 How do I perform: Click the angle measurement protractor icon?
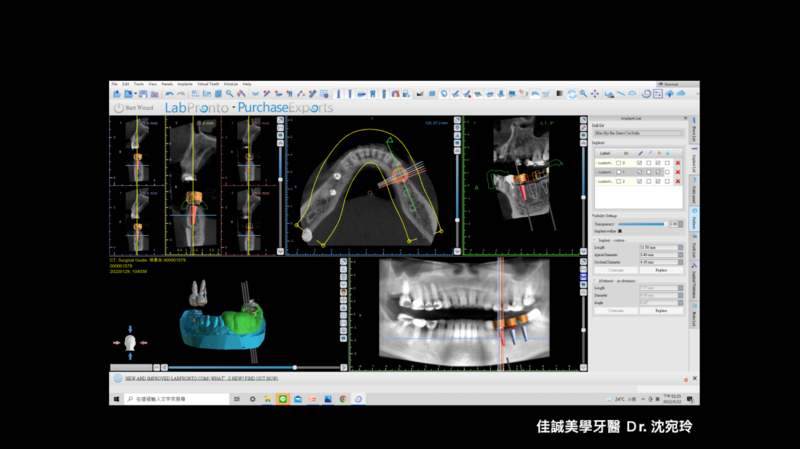[633, 94]
